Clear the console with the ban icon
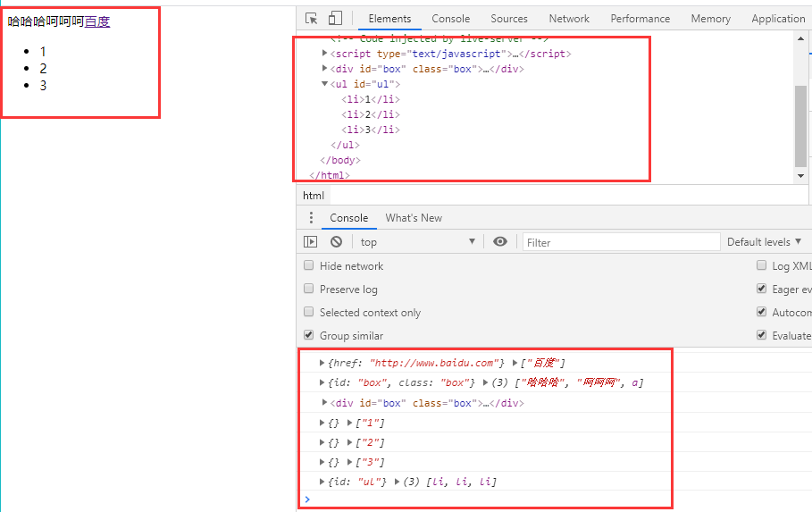The height and width of the screenshot is (512, 812). tap(336, 241)
